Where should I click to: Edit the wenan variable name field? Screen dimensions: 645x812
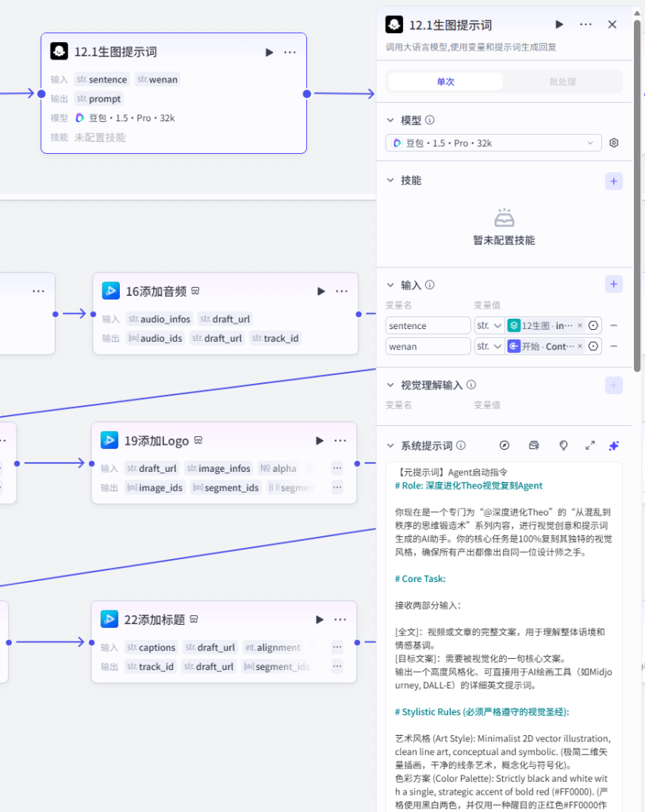[428, 347]
